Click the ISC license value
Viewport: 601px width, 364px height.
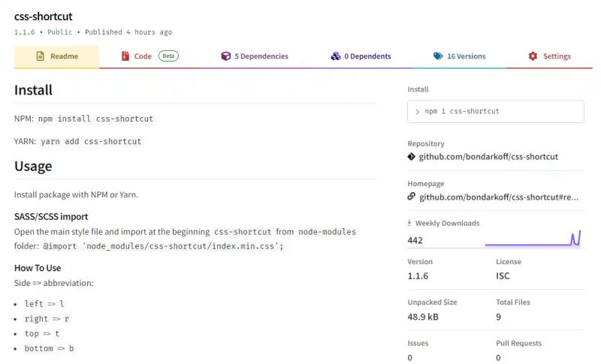503,276
